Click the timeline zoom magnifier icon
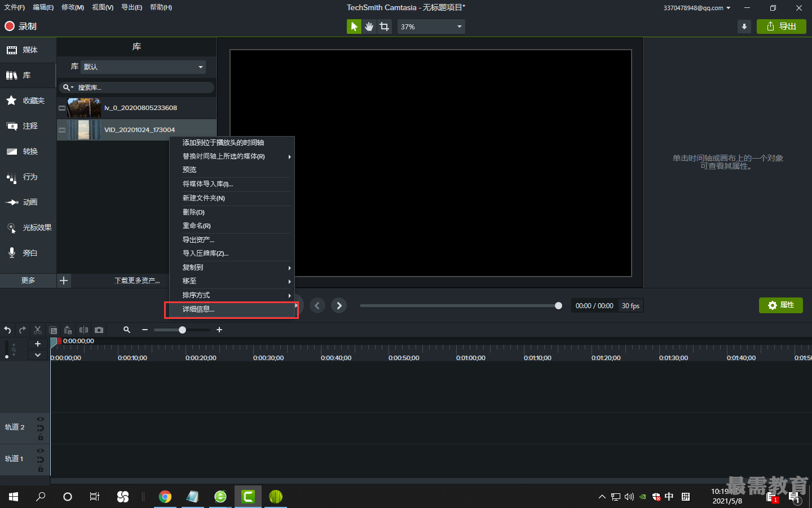 [x=127, y=330]
